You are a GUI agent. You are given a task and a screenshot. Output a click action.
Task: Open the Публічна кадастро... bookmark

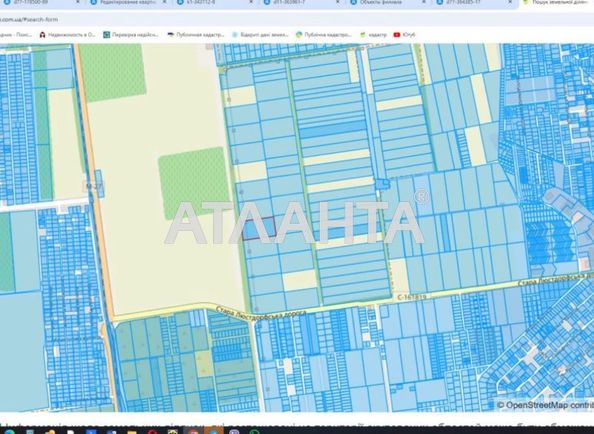point(324,35)
